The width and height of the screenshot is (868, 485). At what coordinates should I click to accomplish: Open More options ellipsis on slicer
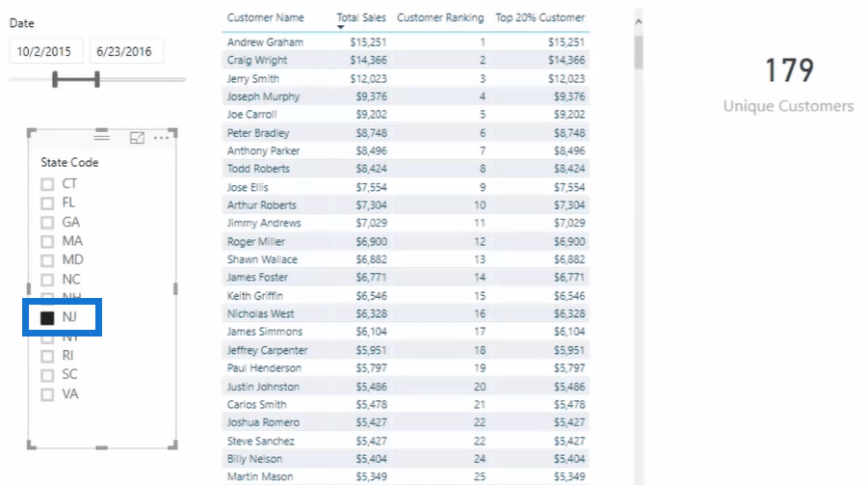coord(161,138)
